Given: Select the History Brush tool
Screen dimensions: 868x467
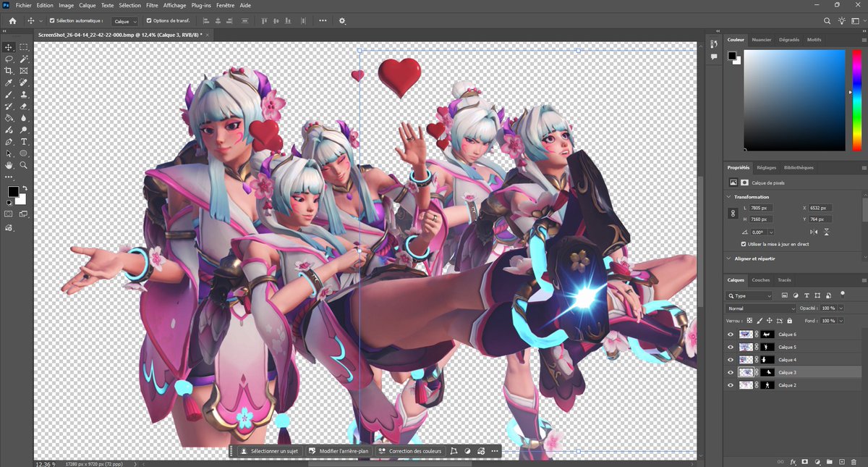Looking at the screenshot, I should click(x=9, y=106).
